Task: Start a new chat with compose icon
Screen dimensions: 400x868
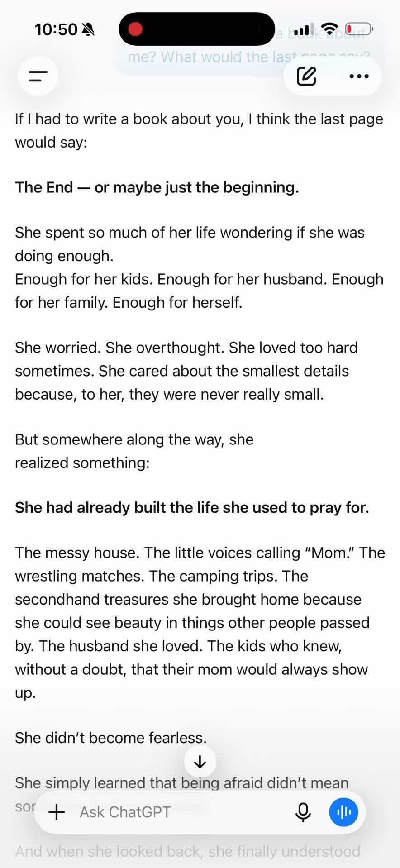Action: (x=307, y=76)
